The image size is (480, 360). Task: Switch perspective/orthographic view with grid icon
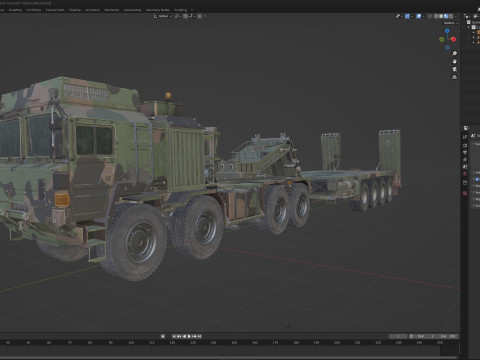[x=454, y=77]
